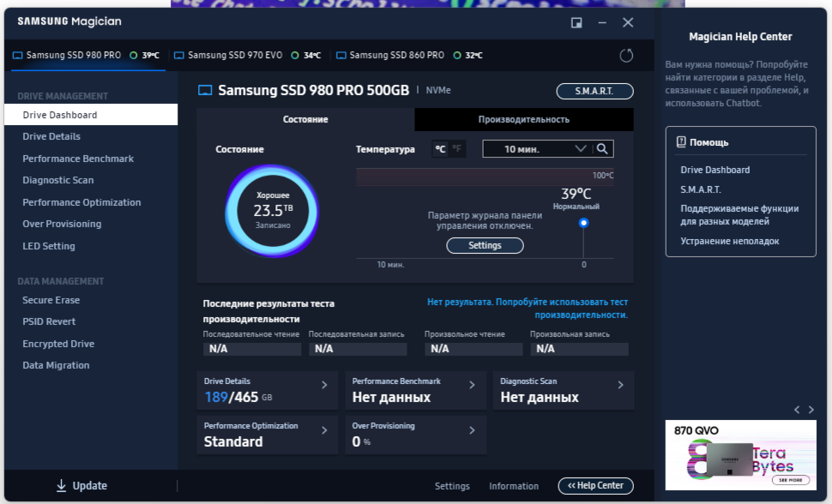Open Settings in the bottom bar
This screenshot has height=504, width=832.
click(x=452, y=486)
